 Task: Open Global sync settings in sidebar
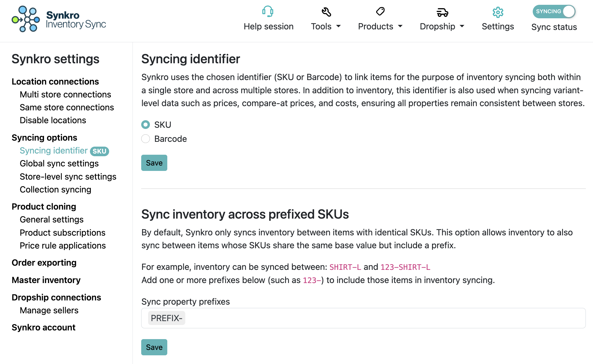59,163
